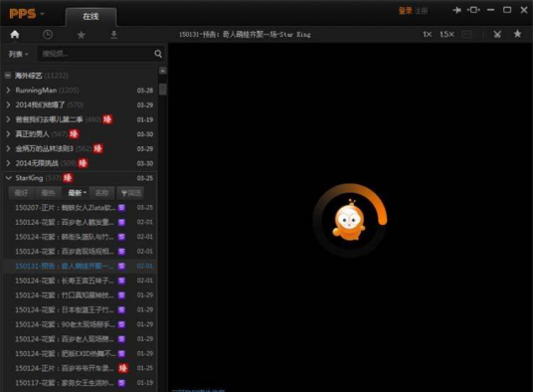Open the PPS logo menu arrow

coord(42,14)
